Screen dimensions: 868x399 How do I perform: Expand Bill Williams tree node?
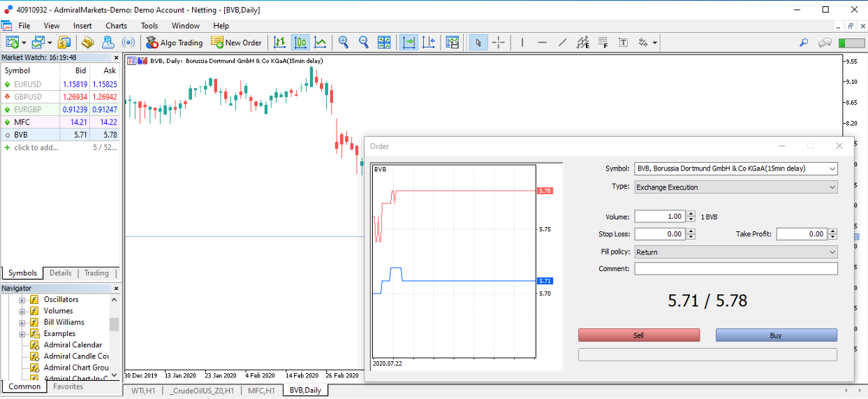[x=22, y=322]
